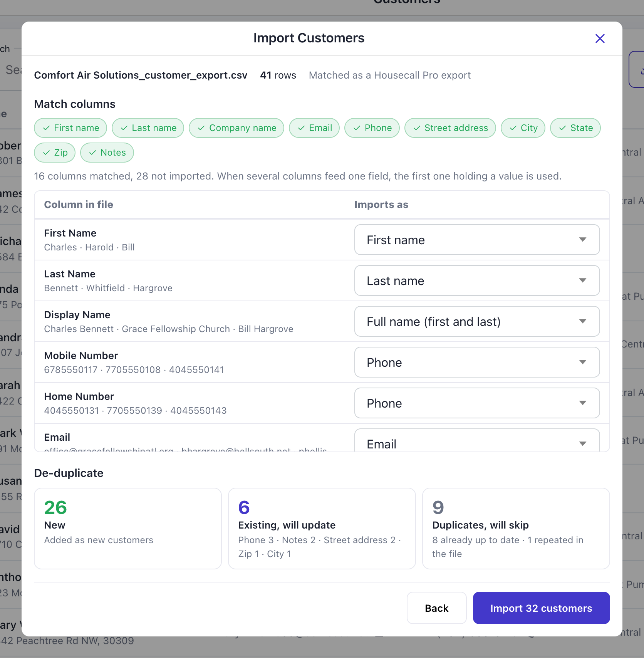Viewport: 644px width, 658px height.
Task: Close the Import Customers dialog
Action: [x=600, y=39]
